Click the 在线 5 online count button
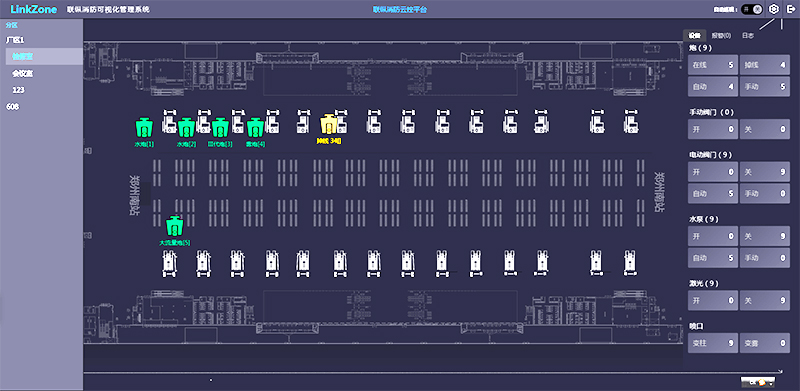800x391 pixels. 713,65
